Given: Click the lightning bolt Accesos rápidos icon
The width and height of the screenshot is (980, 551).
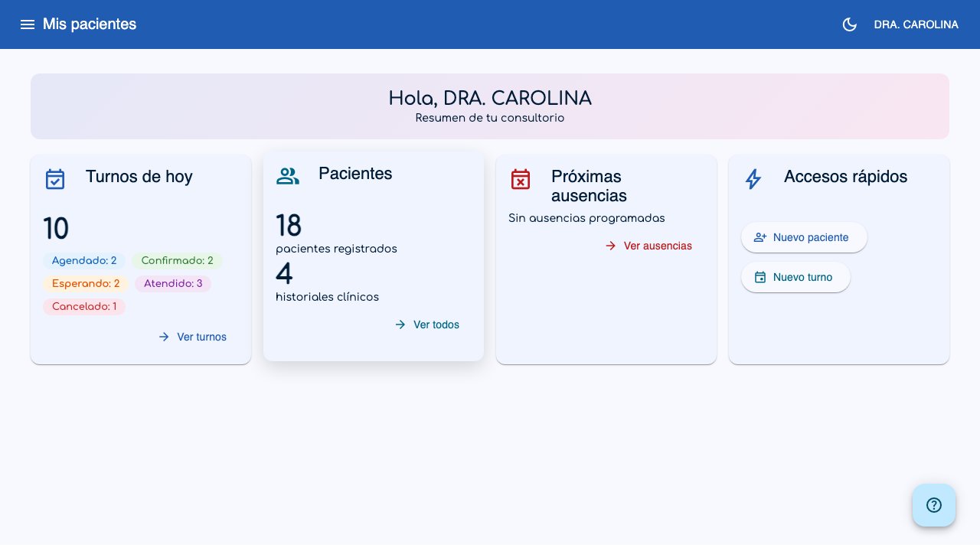Looking at the screenshot, I should click(753, 179).
